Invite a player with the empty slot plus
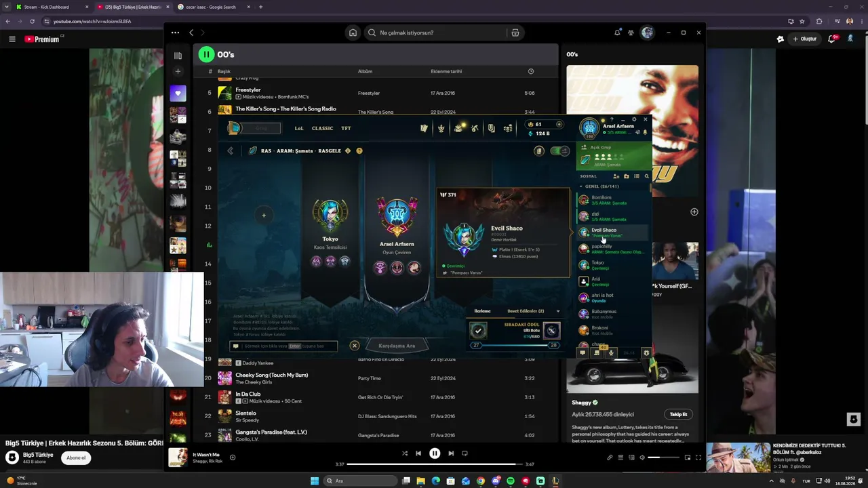Image resolution: width=868 pixels, height=488 pixels. click(x=264, y=216)
